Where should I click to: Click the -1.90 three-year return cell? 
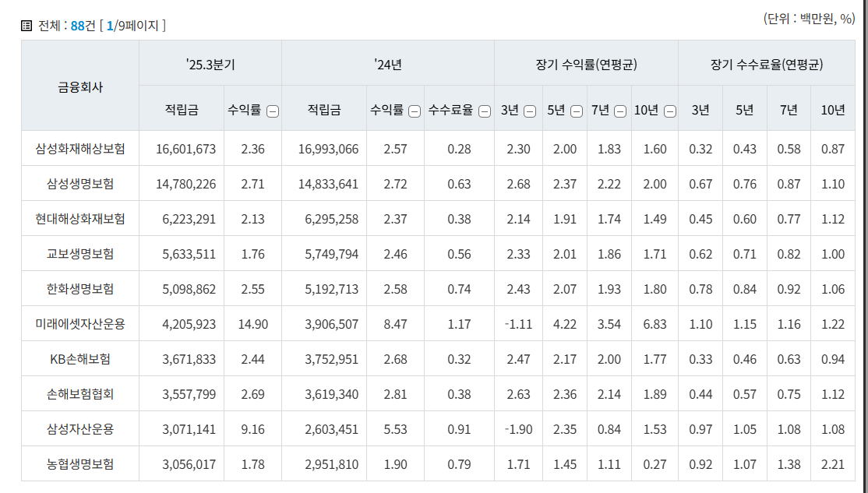point(518,429)
